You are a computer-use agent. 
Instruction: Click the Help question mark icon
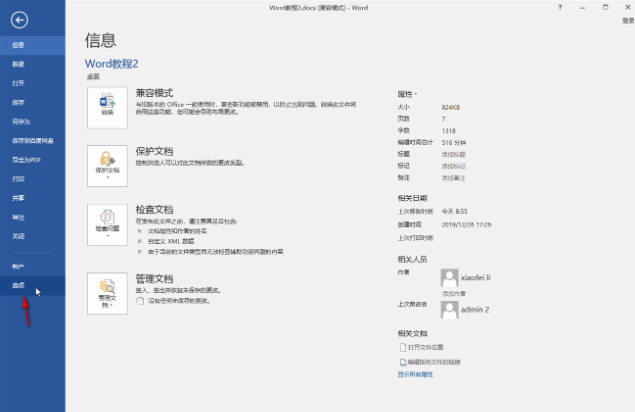[x=560, y=7]
